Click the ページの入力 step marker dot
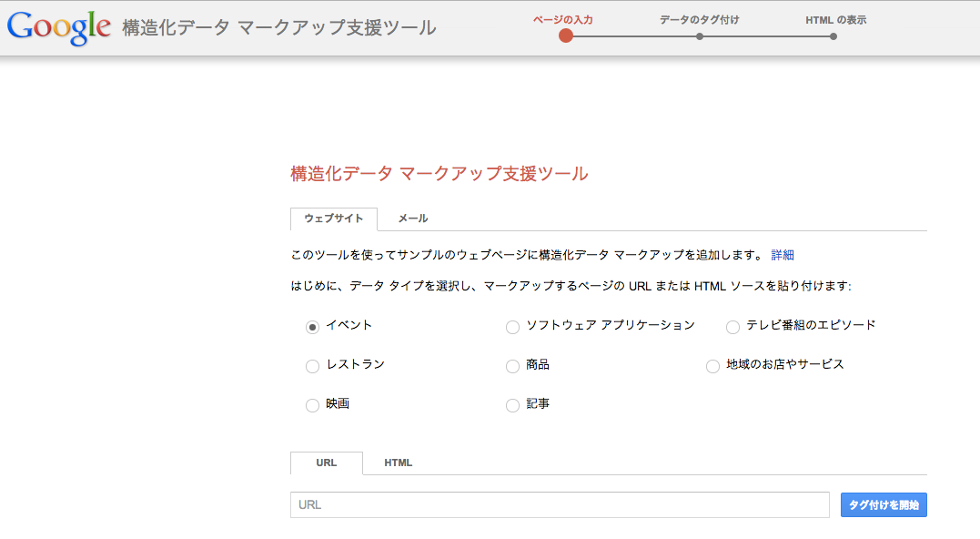980x539 pixels. [566, 36]
